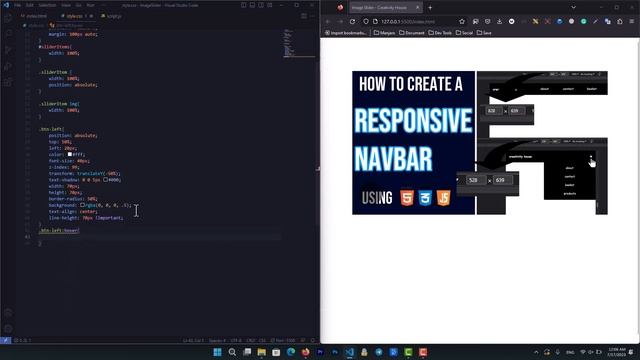Open the Accounts icon in VS Code
Viewport: 640px width, 360px height.
point(8,313)
